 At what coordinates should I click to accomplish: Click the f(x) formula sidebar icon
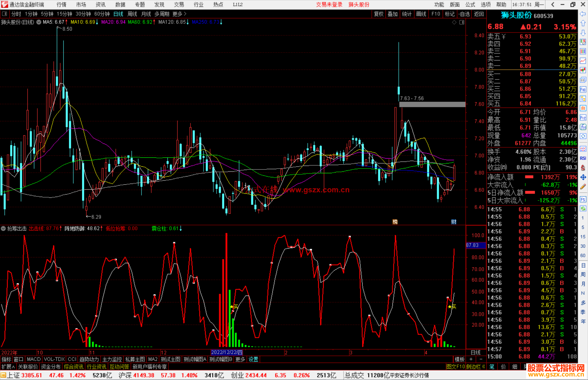(x=583, y=127)
